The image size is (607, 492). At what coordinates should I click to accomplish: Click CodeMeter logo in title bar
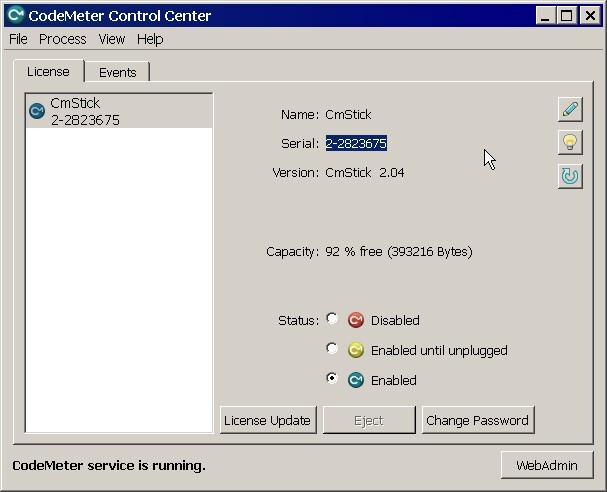(16, 15)
